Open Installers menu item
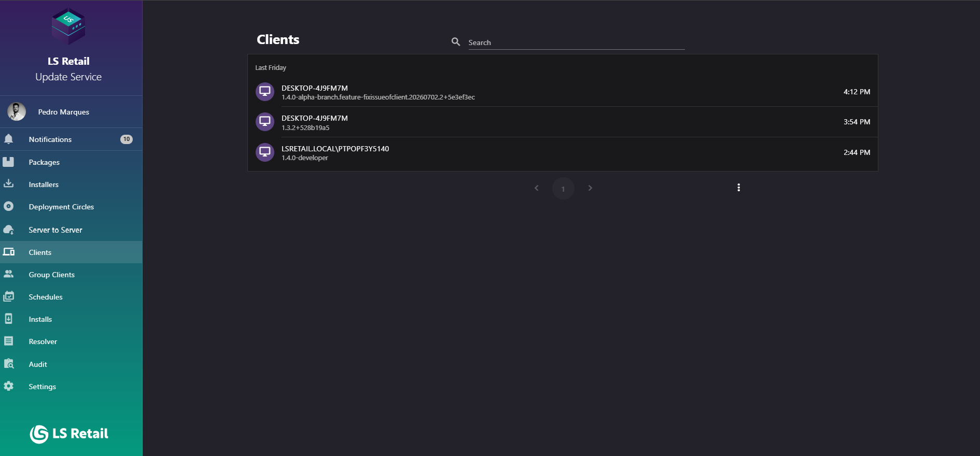The height and width of the screenshot is (456, 980). click(71, 184)
